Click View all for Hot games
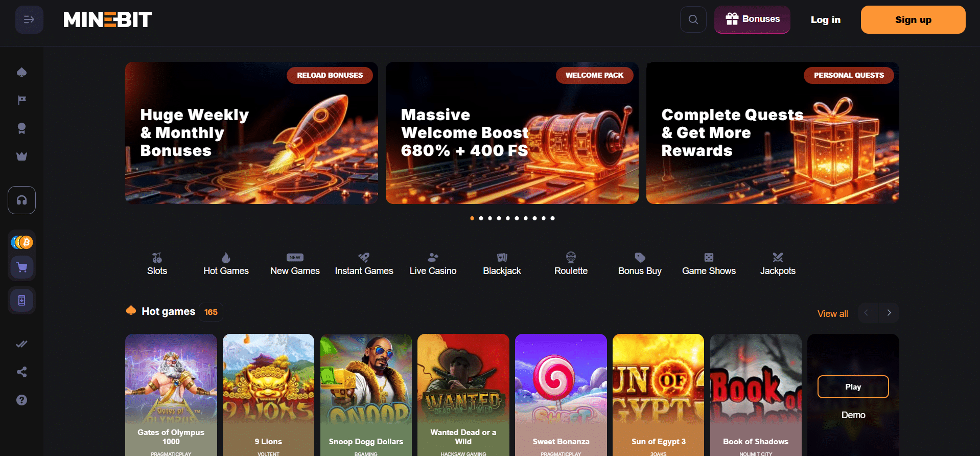This screenshot has width=980, height=456. pyautogui.click(x=832, y=313)
